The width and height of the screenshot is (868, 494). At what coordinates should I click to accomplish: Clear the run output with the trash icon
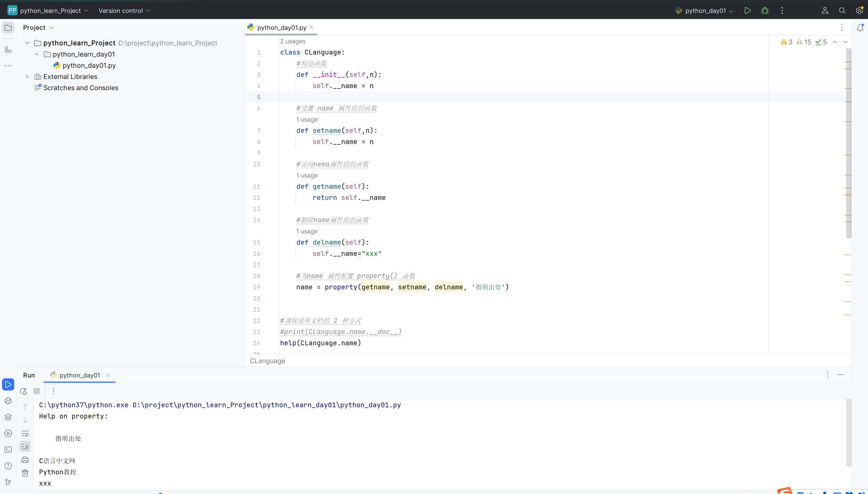[x=25, y=473]
